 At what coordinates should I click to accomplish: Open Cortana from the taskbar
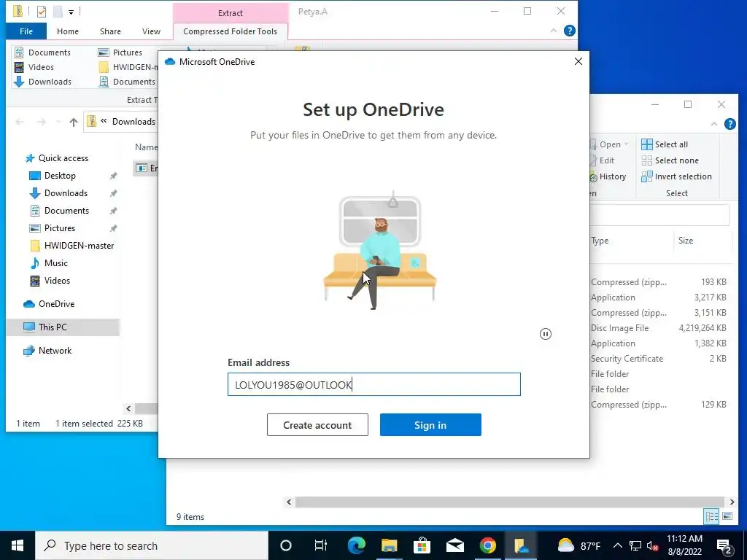(286, 545)
